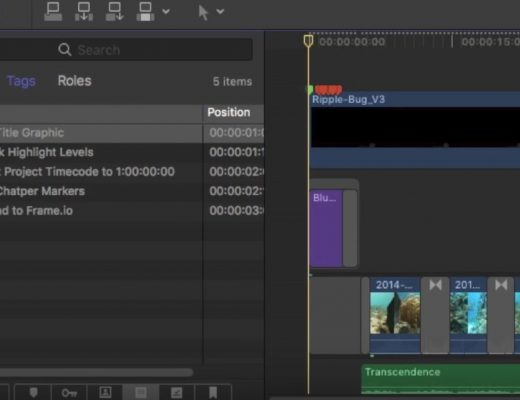The image size is (520, 400).
Task: Click the magnifying glass search icon
Action: (x=64, y=50)
